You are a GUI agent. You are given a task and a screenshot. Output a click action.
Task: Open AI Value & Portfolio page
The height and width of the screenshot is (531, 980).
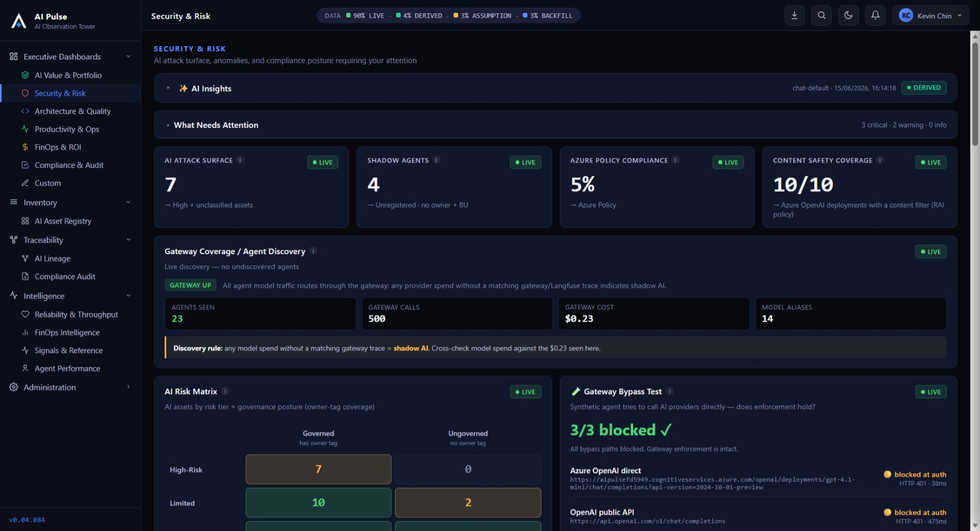(68, 75)
